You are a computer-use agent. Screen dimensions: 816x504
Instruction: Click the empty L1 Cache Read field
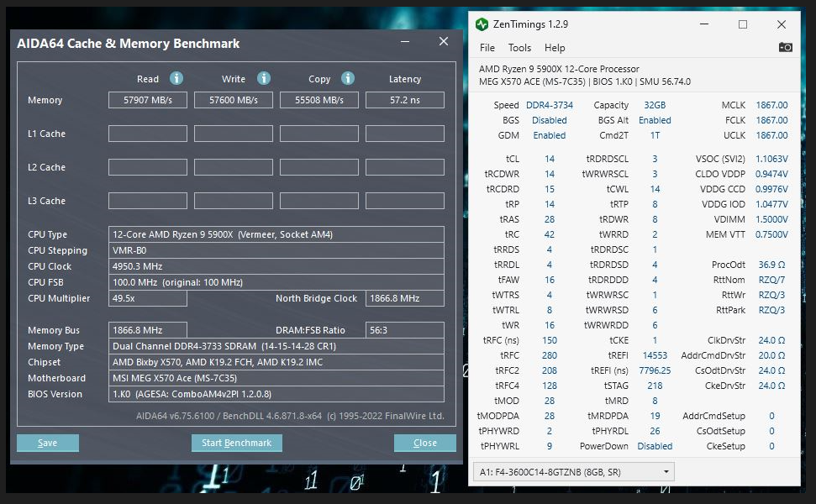click(x=148, y=134)
